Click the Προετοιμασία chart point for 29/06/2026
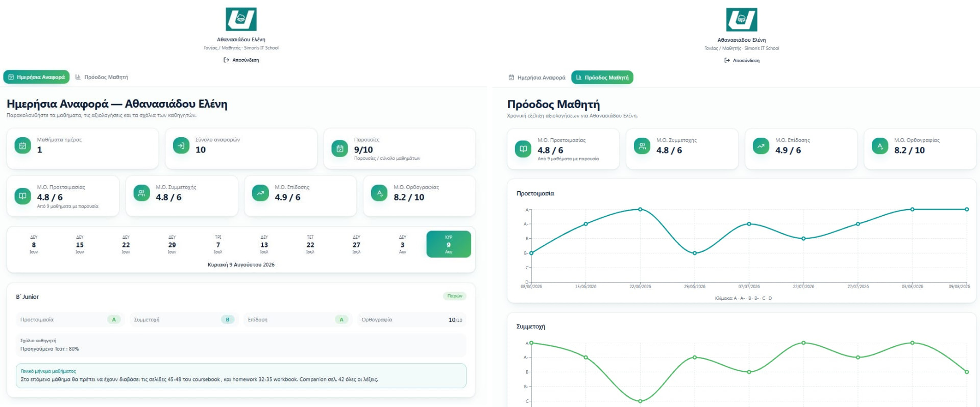Viewport: 980px width, 407px height. pyautogui.click(x=695, y=253)
